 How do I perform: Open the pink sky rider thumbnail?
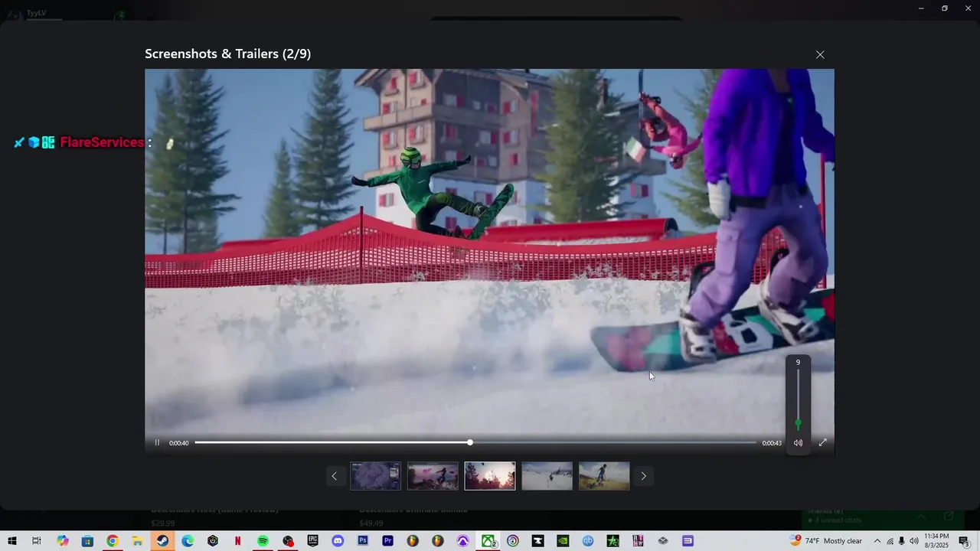(433, 476)
